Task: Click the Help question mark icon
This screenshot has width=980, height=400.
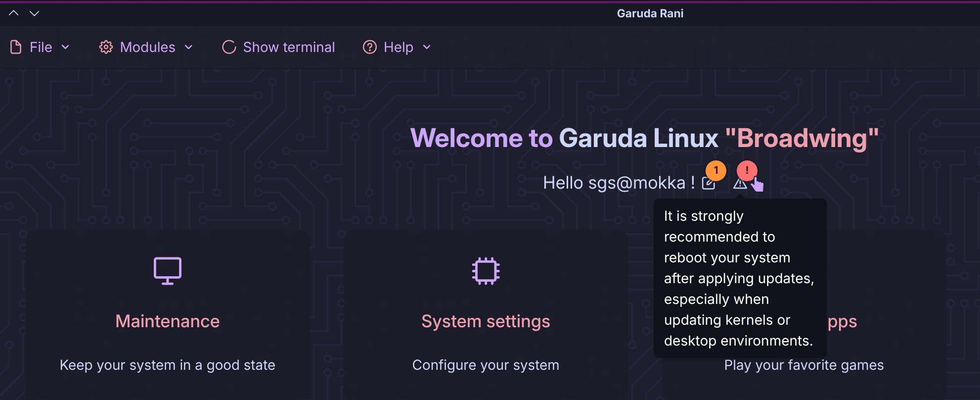Action: coord(370,47)
